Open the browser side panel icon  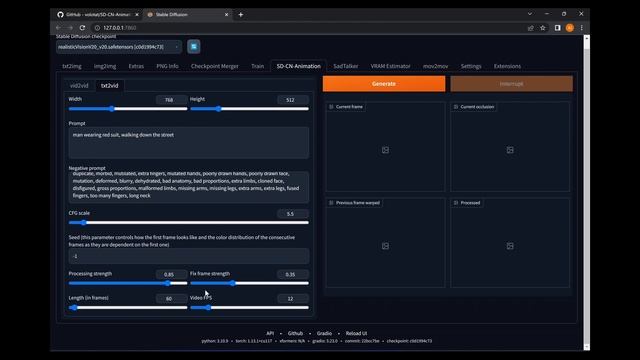[558, 28]
